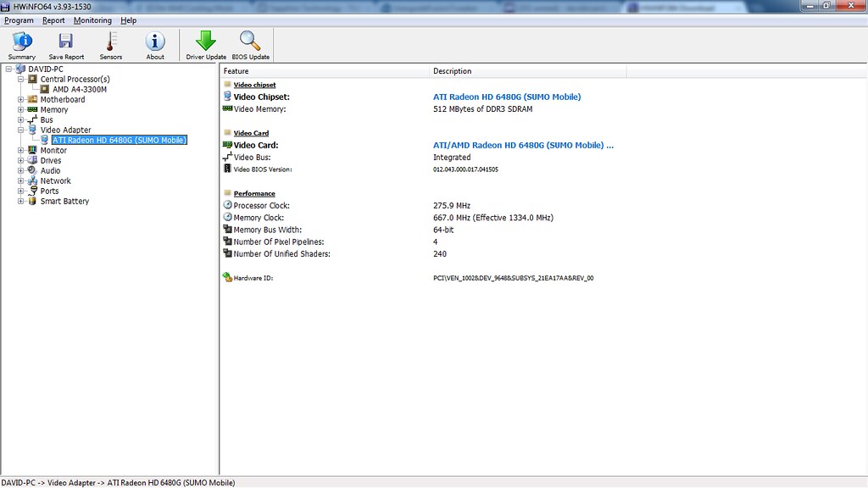
Task: Click the DAVID-PC computer icon
Action: 20,69
